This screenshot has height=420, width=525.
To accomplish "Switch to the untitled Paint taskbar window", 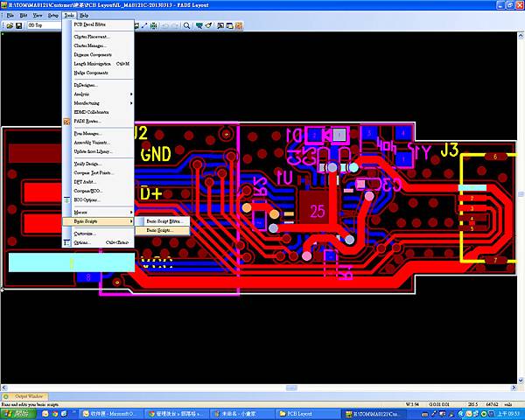I will tap(242, 414).
